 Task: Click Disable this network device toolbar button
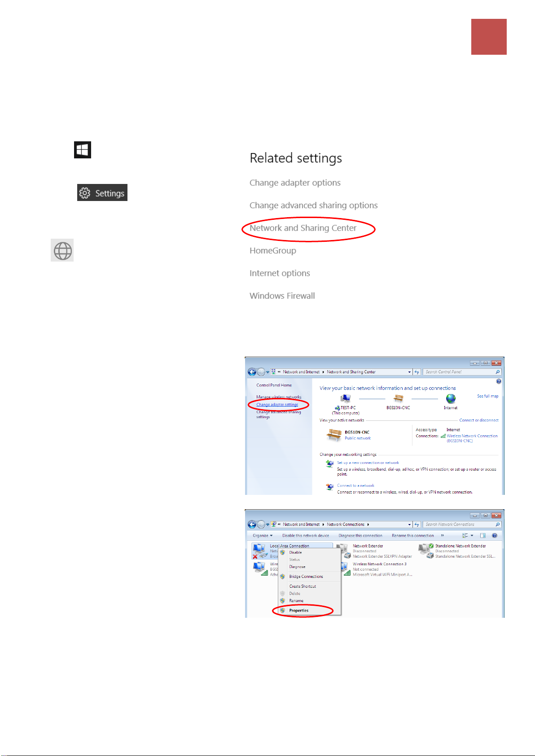pos(305,535)
